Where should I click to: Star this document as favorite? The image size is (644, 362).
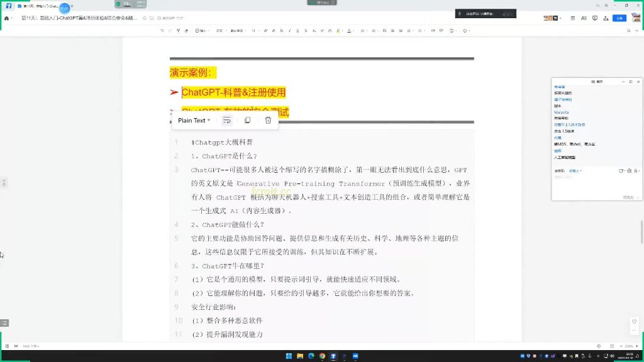(145, 18)
